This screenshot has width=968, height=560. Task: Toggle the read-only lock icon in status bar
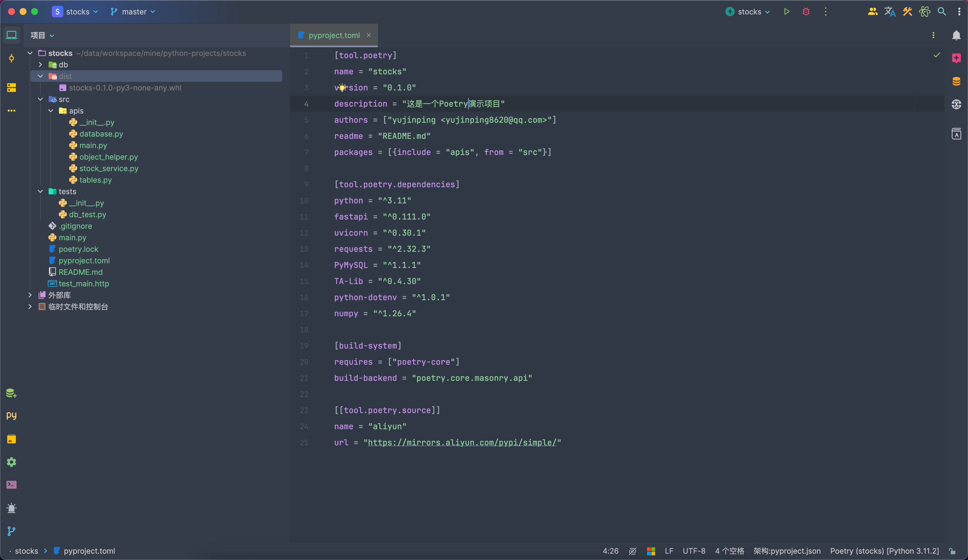point(952,551)
